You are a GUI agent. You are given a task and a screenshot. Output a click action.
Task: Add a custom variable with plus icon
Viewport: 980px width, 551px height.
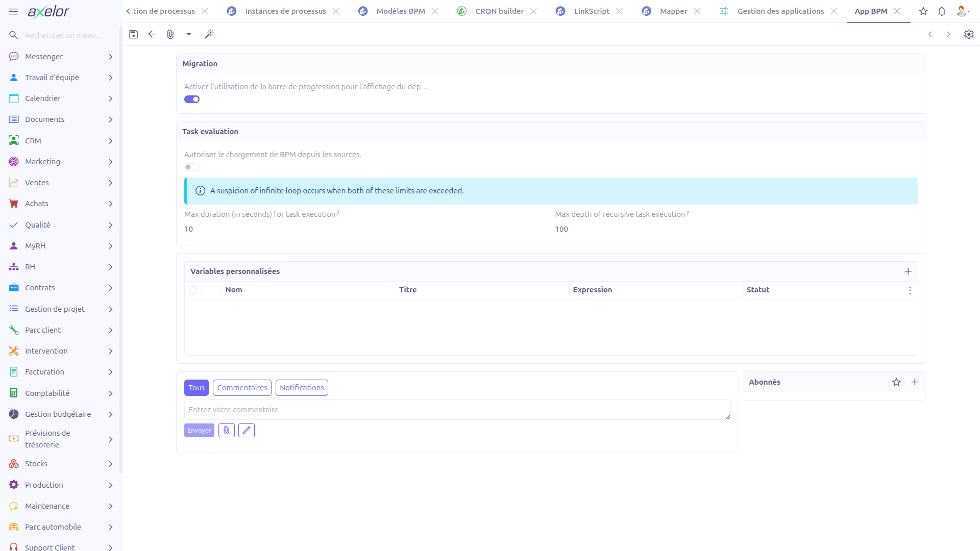click(908, 271)
